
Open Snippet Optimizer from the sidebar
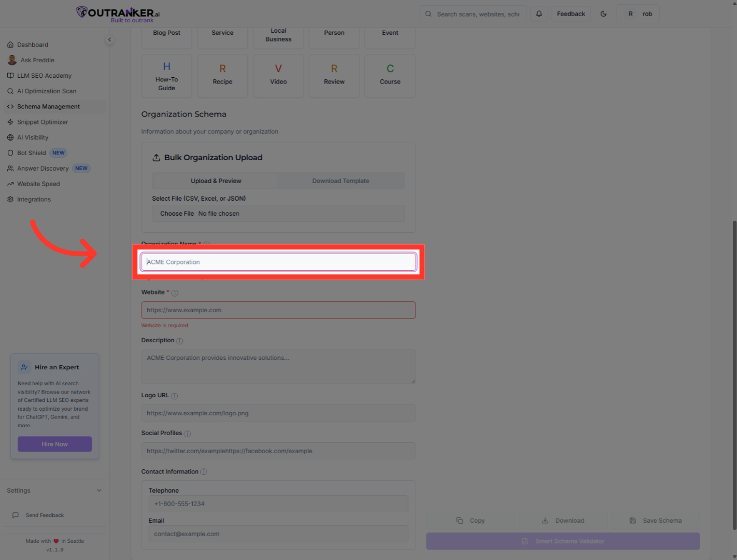tap(42, 122)
